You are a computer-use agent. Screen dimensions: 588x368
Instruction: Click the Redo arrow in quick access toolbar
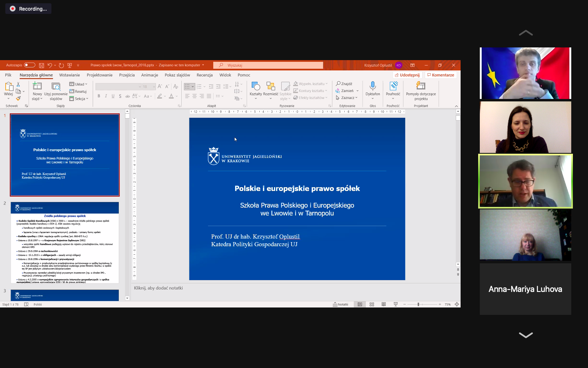(61, 65)
